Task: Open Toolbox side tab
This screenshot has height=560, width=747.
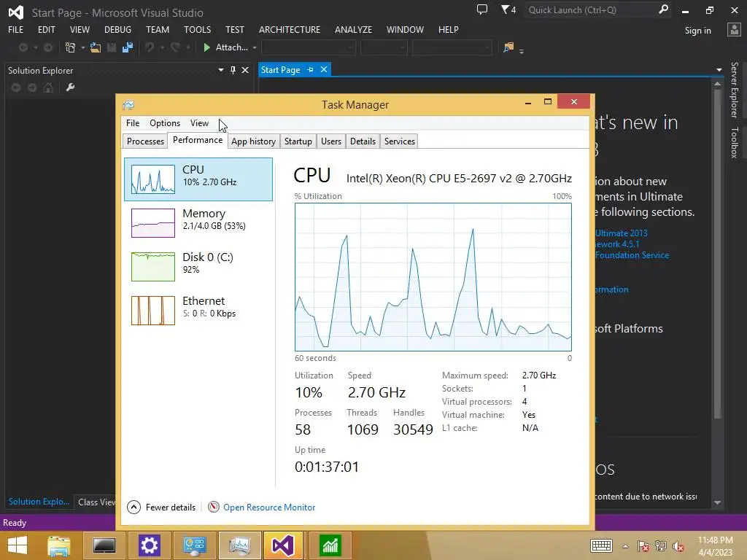Action: click(735, 142)
